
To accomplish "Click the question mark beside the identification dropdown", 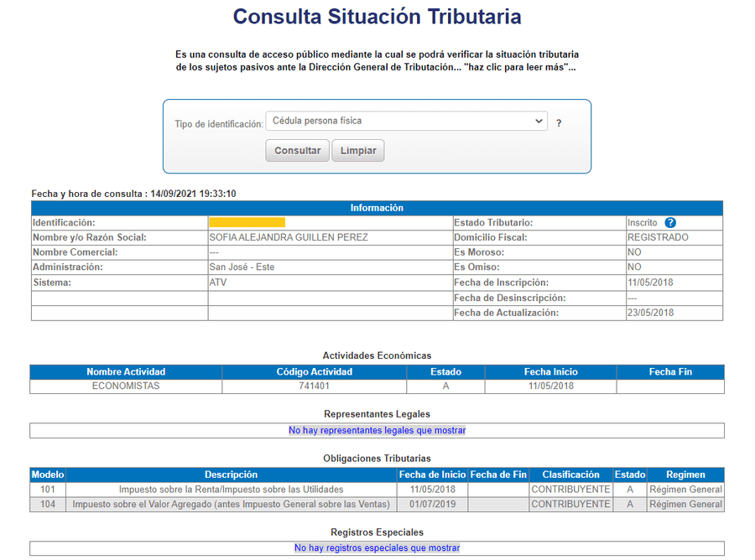I will pyautogui.click(x=559, y=123).
